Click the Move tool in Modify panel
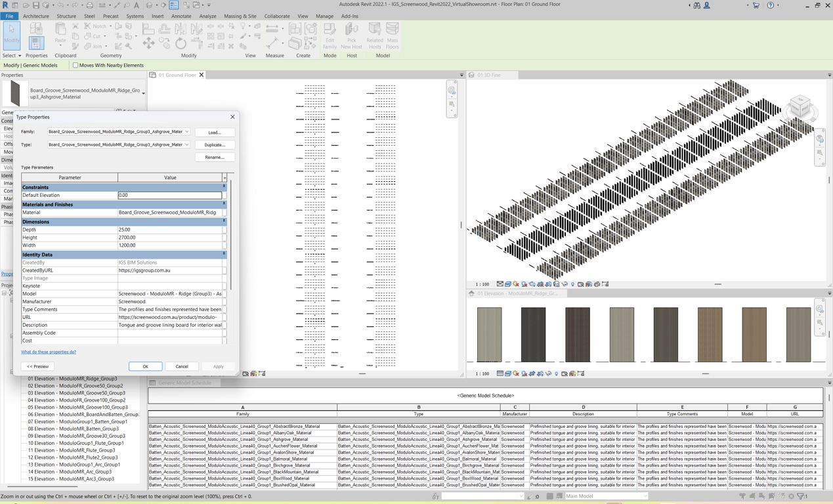833x504 pixels. [x=148, y=44]
